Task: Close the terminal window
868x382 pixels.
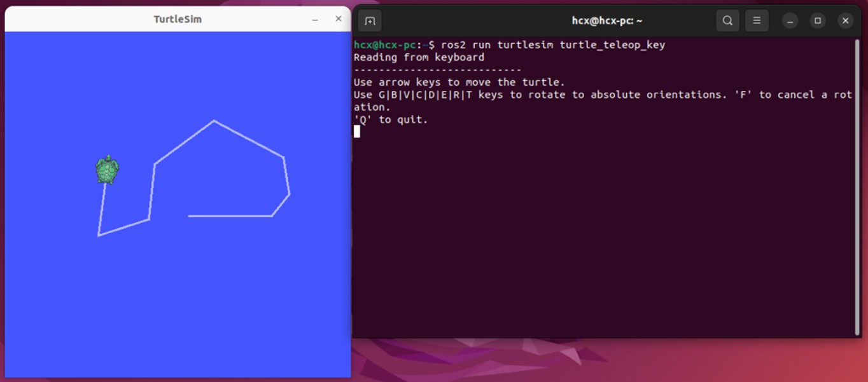Action: click(x=845, y=21)
